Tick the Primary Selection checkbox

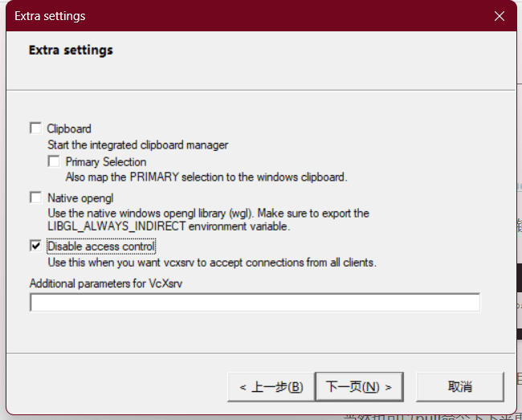[54, 161]
